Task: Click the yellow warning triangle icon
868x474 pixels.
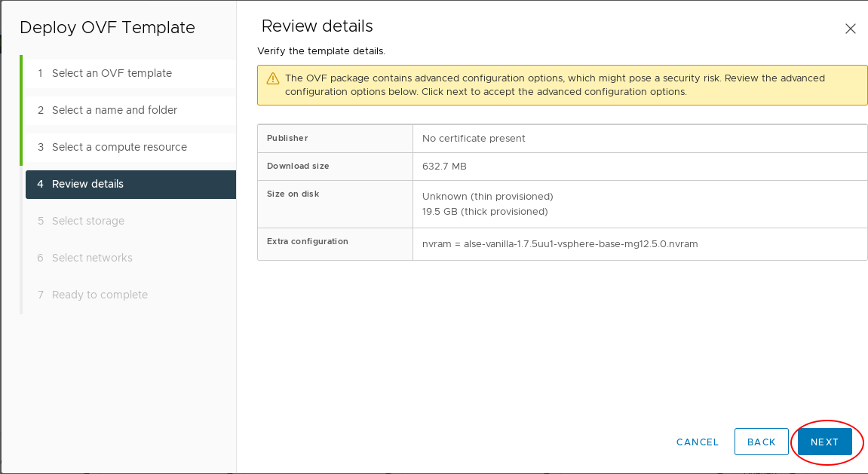Action: coord(273,78)
